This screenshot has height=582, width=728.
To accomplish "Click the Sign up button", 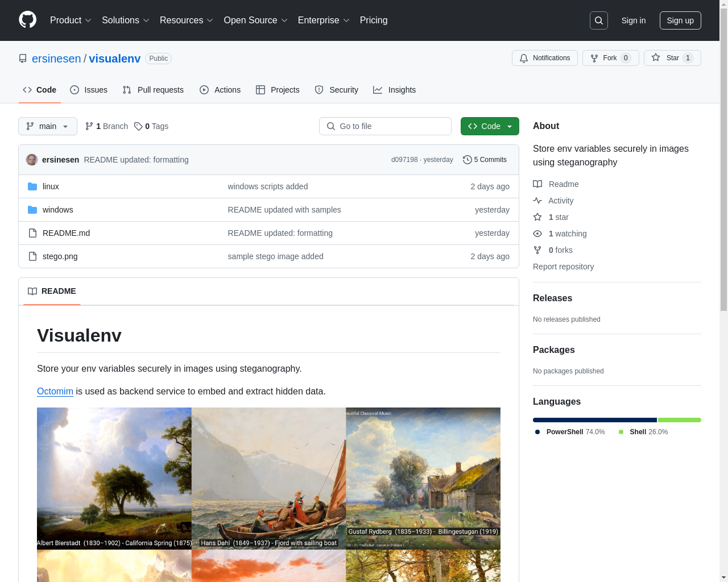I will [680, 20].
